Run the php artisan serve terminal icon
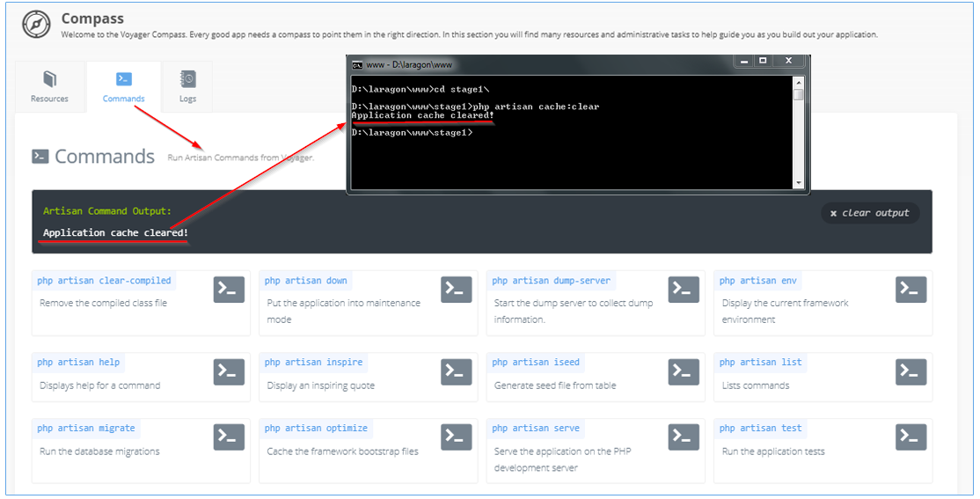Image resolution: width=980 pixels, height=499 pixels. (x=684, y=437)
